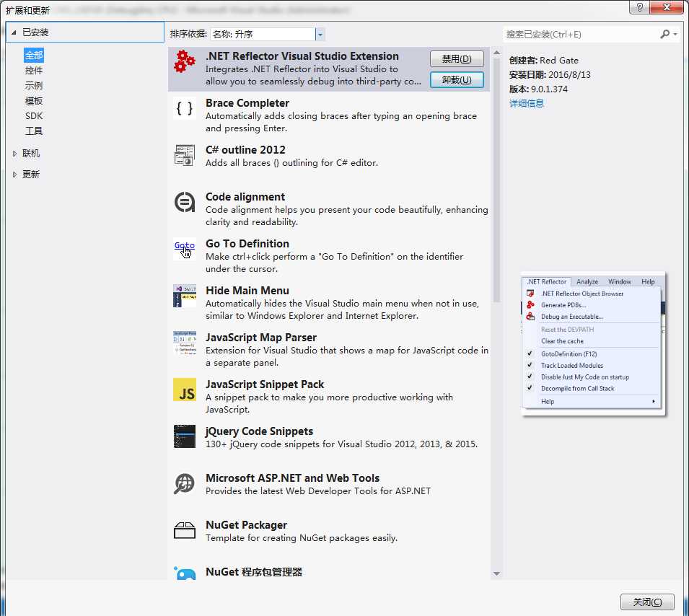Expand the 更新 tree node
The image size is (689, 616).
pos(14,175)
